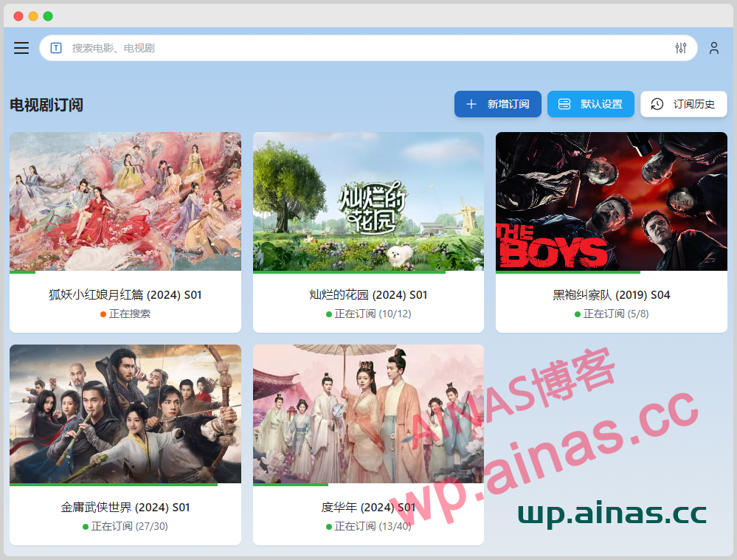Click the 新增订阅 button
Screen dimensions: 737x560
click(498, 104)
